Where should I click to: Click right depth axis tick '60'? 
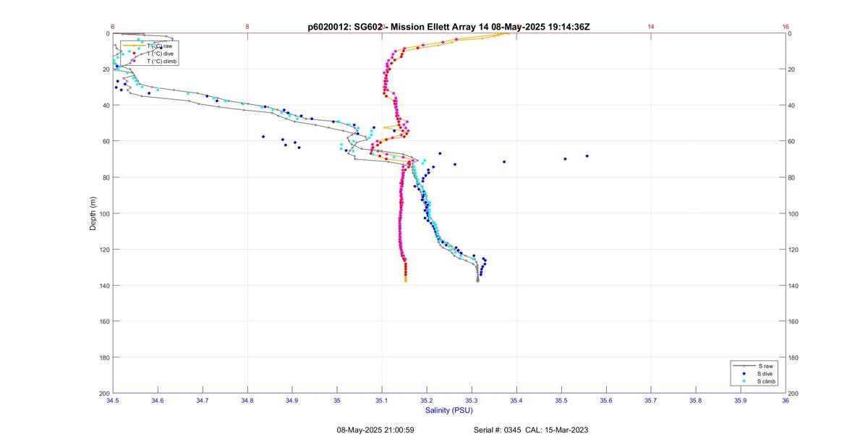click(x=793, y=141)
